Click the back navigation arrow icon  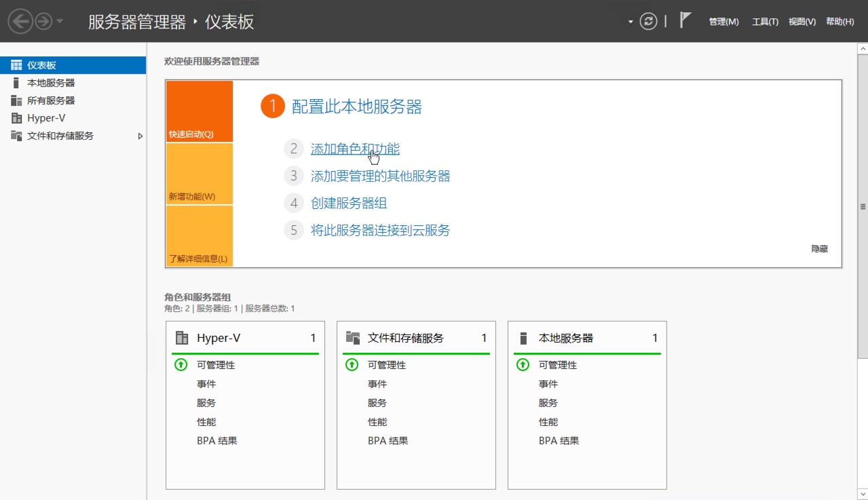tap(20, 22)
